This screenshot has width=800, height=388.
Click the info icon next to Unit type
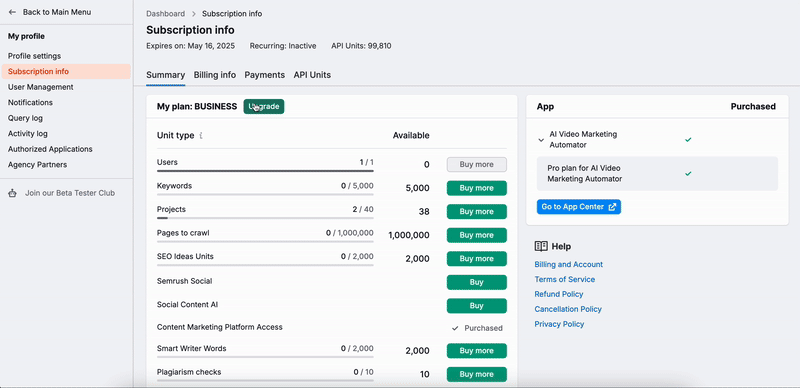tap(201, 136)
